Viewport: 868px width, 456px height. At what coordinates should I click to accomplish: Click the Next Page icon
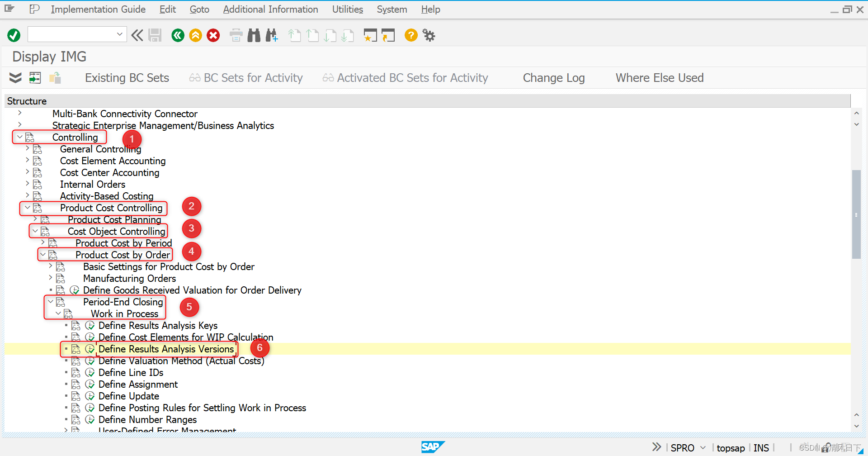(x=330, y=35)
